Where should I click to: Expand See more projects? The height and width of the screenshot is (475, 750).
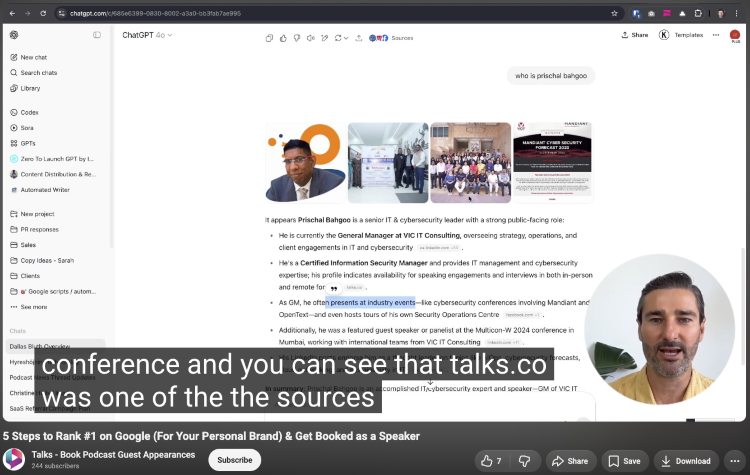pos(29,307)
